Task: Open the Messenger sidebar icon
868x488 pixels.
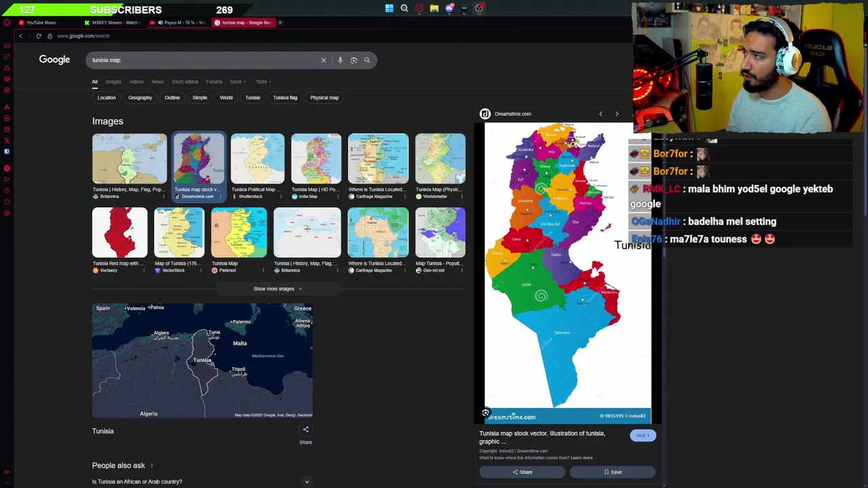Action: click(7, 118)
